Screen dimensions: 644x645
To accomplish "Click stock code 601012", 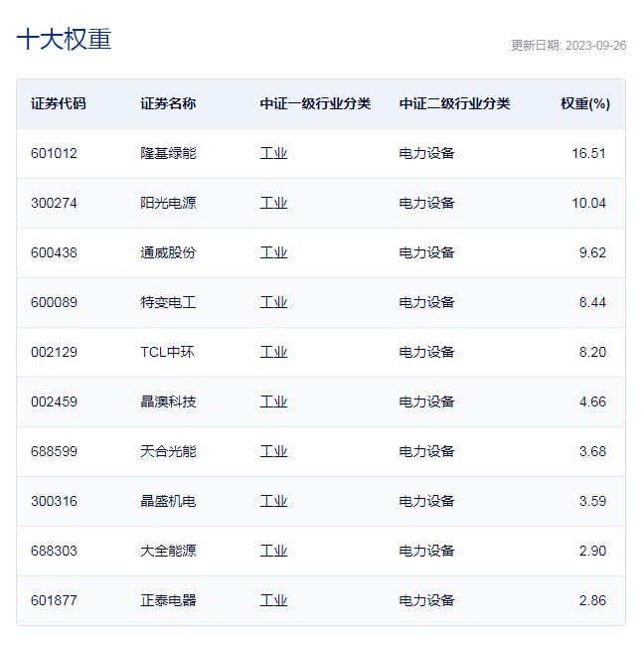I will tap(54, 153).
